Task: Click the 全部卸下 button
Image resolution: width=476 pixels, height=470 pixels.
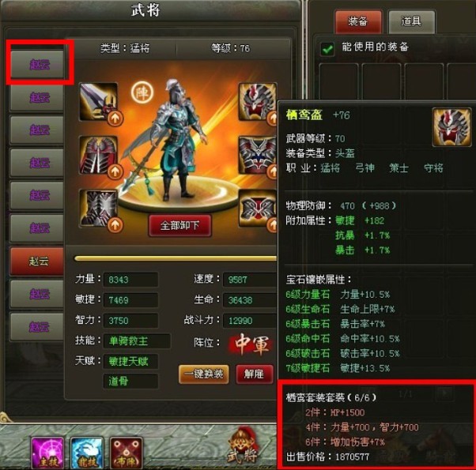Action: pyautogui.click(x=179, y=225)
